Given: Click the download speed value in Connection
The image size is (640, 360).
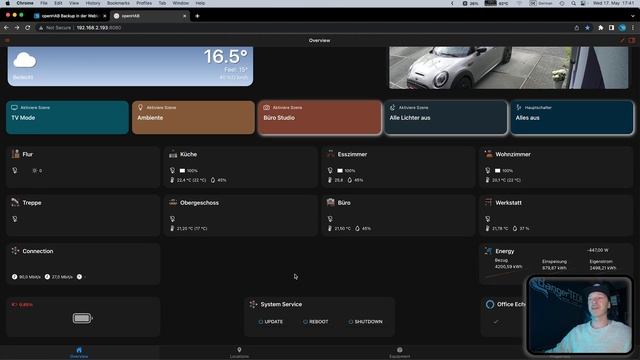Looking at the screenshot, I should click(x=30, y=277).
